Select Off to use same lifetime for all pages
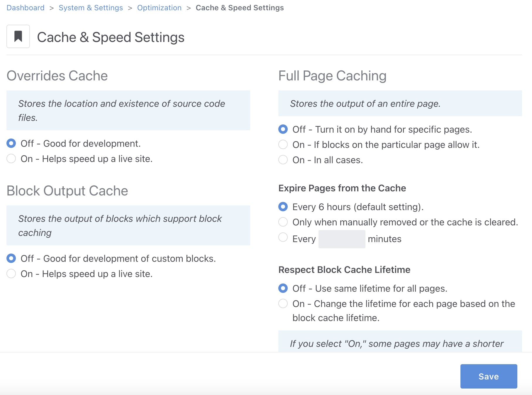This screenshot has height=395, width=532. (283, 288)
